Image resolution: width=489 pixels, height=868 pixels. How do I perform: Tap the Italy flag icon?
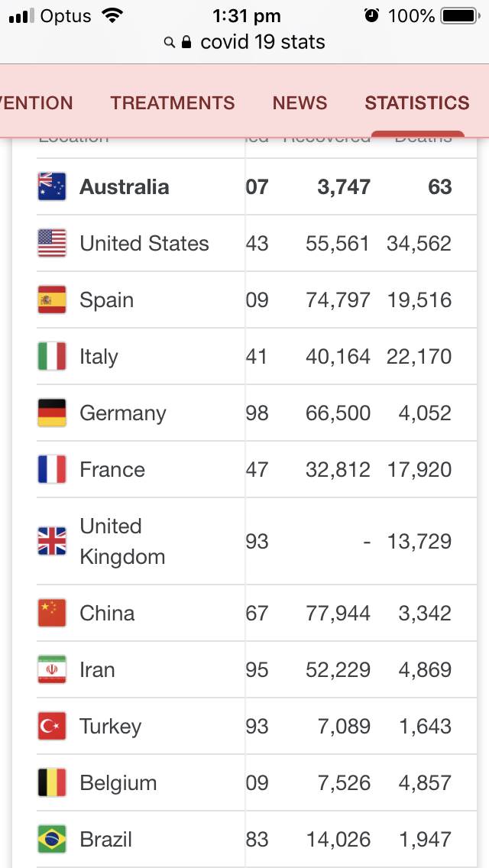52,357
